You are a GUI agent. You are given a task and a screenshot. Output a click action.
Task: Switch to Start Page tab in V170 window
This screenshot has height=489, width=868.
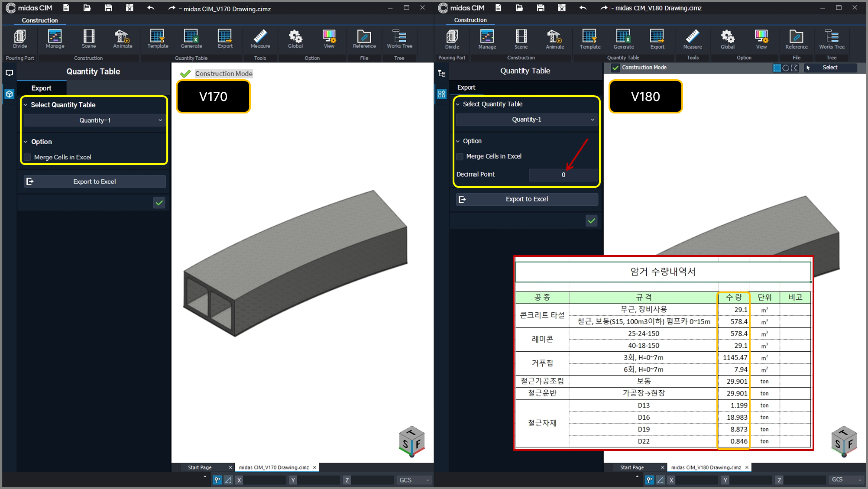[x=200, y=467]
